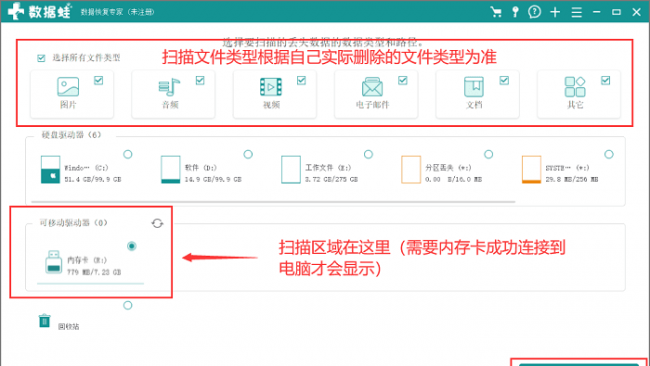The height and width of the screenshot is (366, 650).
Task: Open the shopping cart icon
Action: 496,12
